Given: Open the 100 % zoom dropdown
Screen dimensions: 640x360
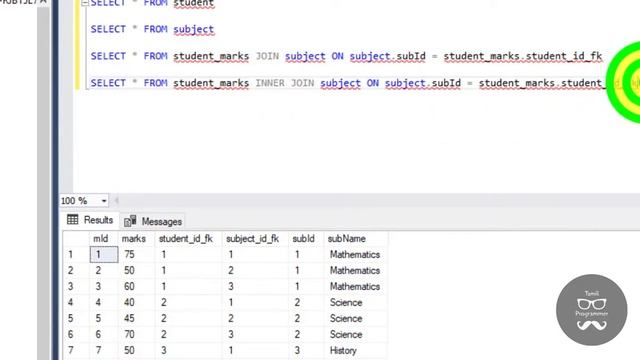Looking at the screenshot, I should 104,201.
